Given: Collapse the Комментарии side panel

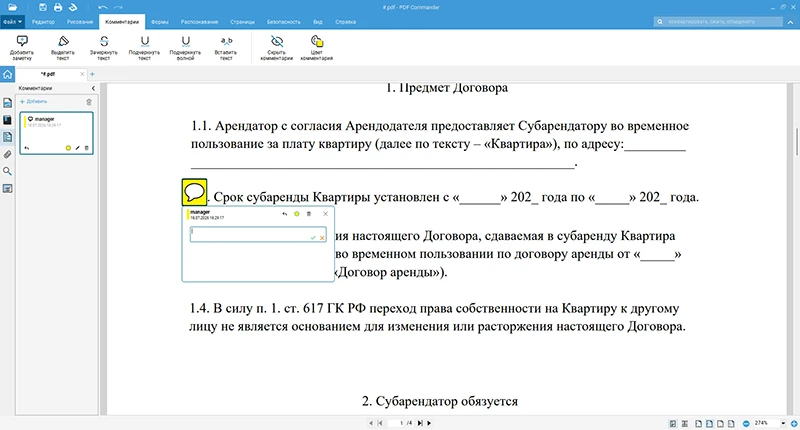Looking at the screenshot, I should (93, 88).
